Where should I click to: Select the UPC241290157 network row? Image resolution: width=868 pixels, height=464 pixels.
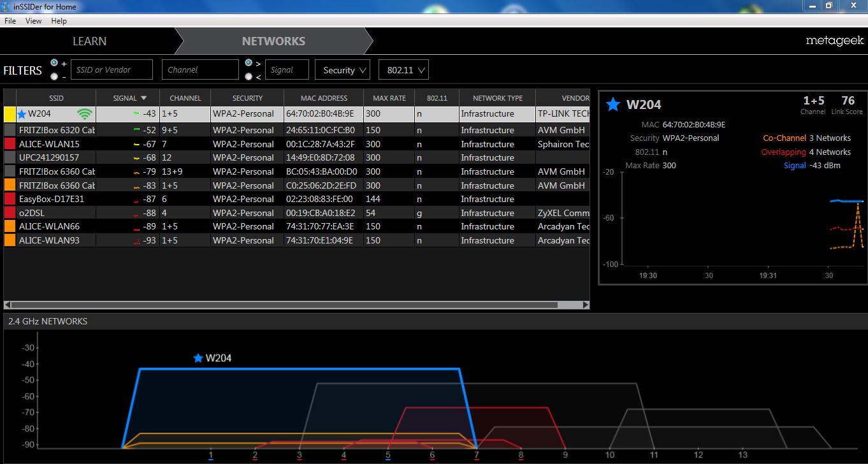point(296,157)
